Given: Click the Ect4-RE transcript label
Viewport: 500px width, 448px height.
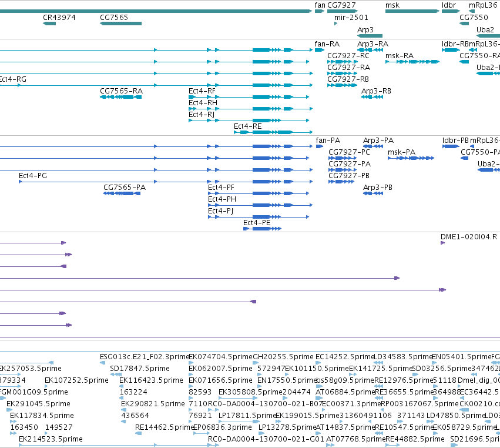Looking at the screenshot, I should 247,126.
